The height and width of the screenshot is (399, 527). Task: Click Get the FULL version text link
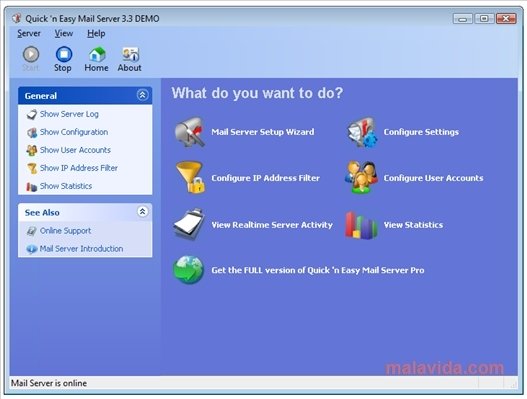coord(318,270)
